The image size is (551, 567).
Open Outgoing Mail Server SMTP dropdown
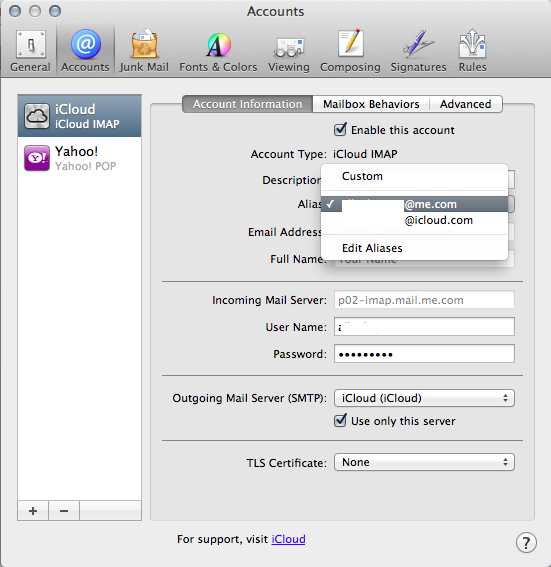coord(424,398)
